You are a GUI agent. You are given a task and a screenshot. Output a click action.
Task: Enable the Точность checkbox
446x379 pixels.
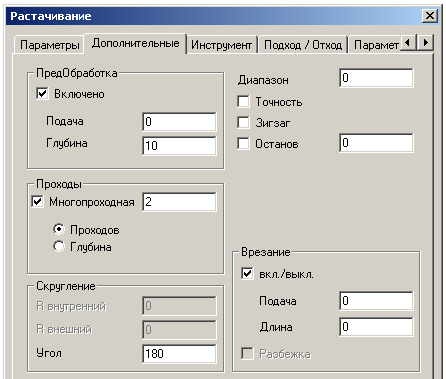coord(243,101)
